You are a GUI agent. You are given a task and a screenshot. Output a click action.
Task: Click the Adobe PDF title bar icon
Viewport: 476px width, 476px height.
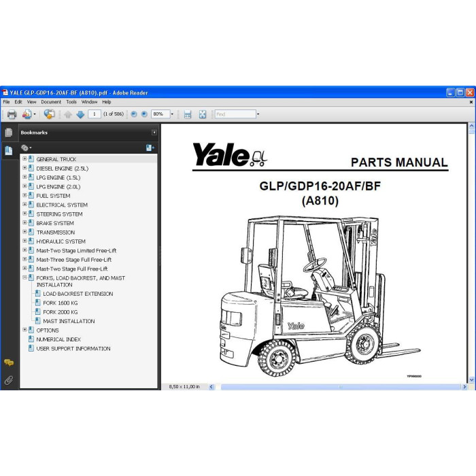tap(5, 92)
